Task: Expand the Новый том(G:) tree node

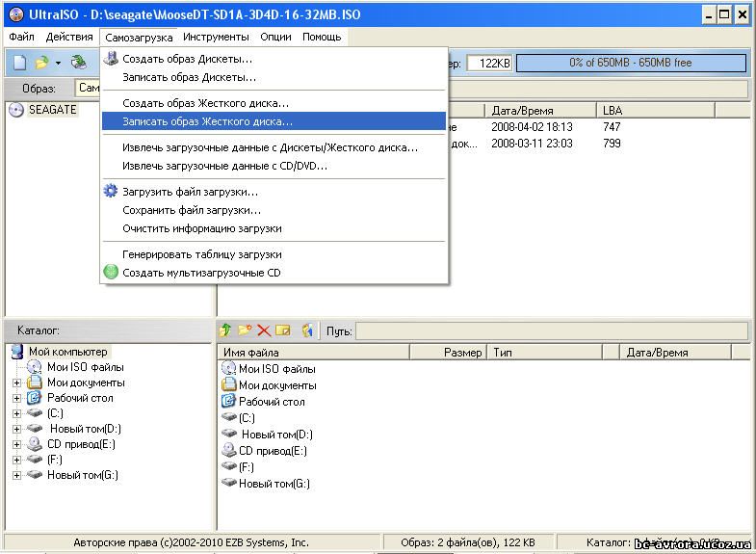Action: [x=17, y=475]
